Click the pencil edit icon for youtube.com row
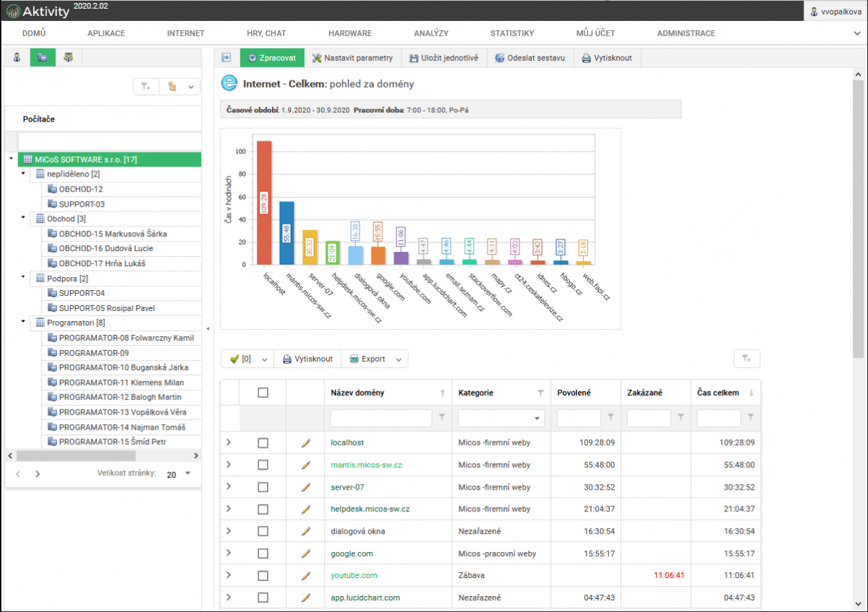 [305, 576]
